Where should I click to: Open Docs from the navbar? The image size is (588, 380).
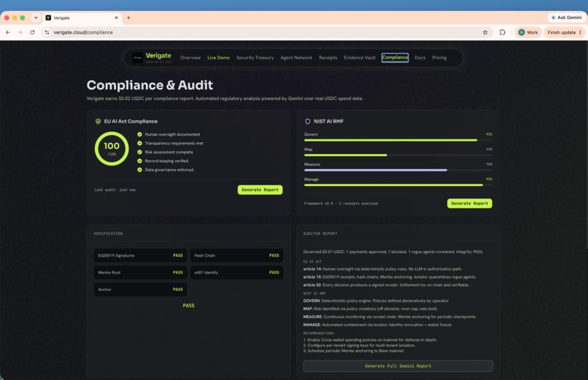pos(420,58)
